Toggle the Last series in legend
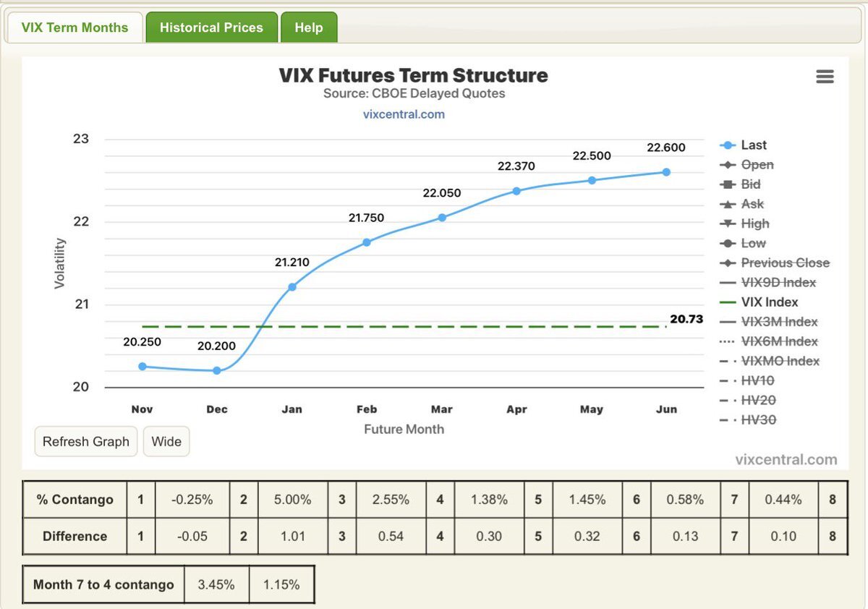This screenshot has height=609, width=868. [753, 145]
